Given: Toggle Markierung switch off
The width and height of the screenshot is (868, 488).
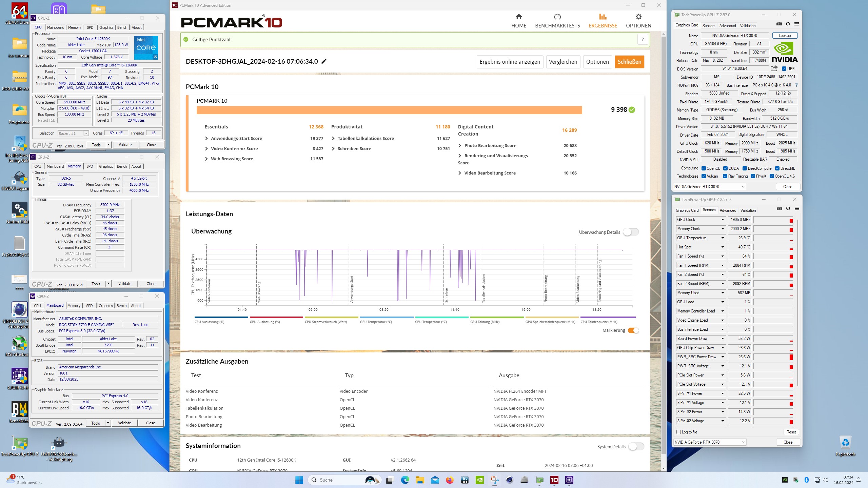Looking at the screenshot, I should click(x=633, y=330).
